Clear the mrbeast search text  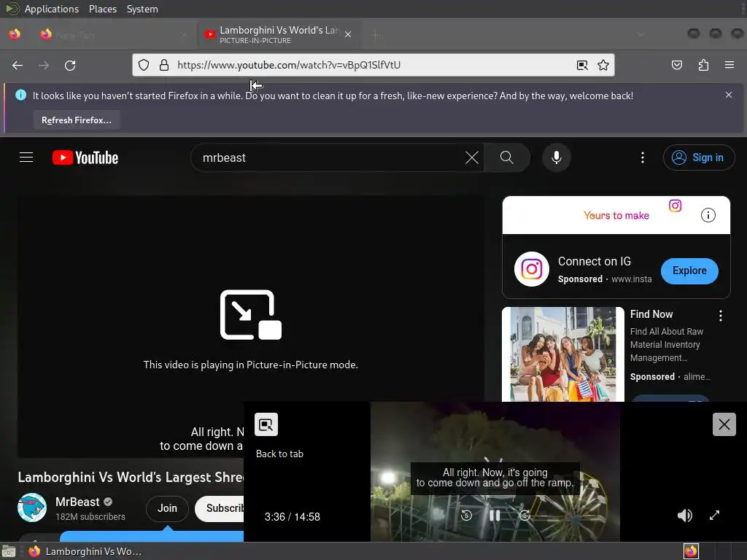472,157
